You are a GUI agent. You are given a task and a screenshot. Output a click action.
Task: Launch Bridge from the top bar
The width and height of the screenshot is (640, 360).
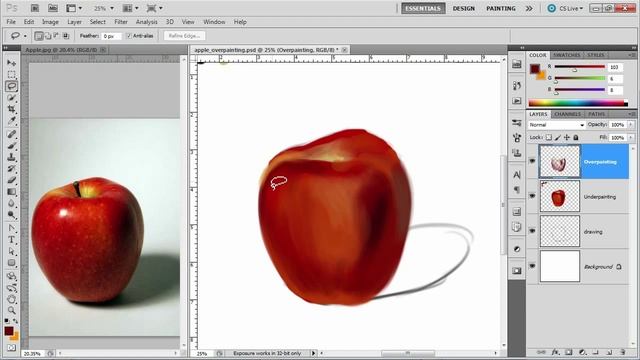[35, 8]
